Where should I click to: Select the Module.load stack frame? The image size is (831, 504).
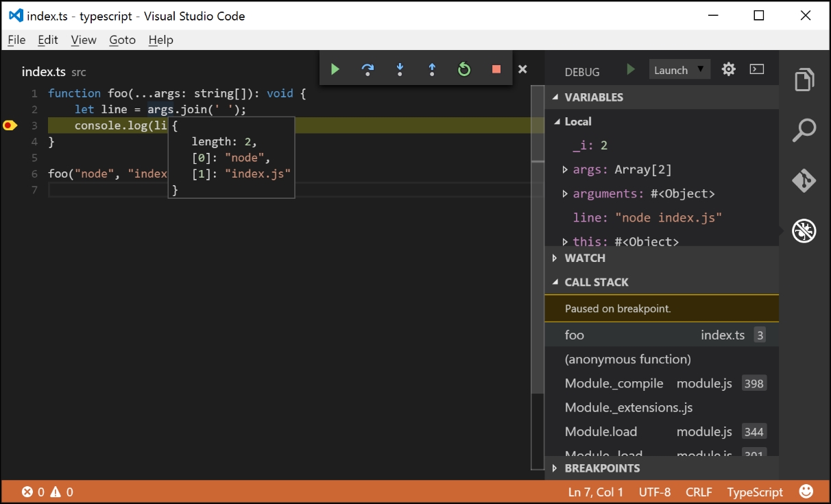[x=662, y=431]
